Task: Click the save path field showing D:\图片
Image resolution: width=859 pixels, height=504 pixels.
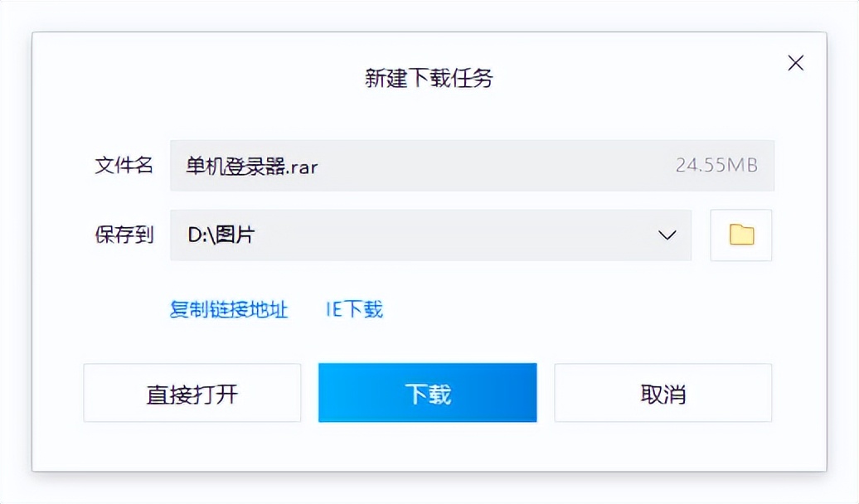Action: coord(373,235)
